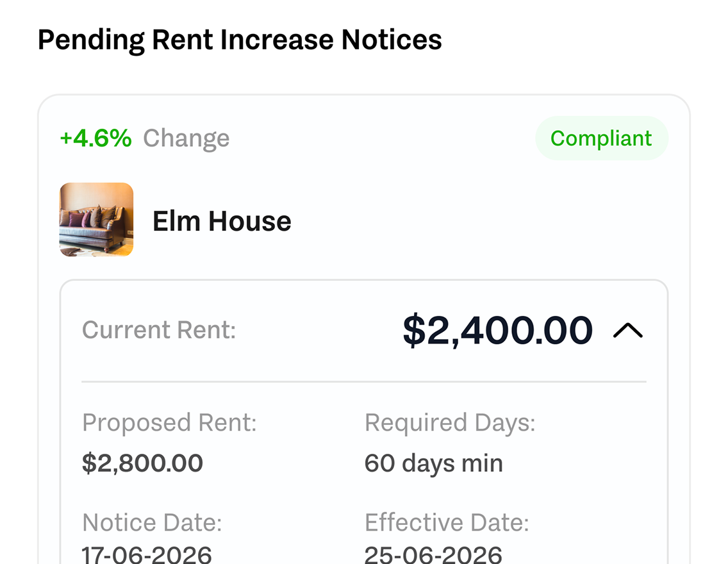Screen dimensions: 728x564
Task: Toggle rent details with the up arrow
Action: pyautogui.click(x=628, y=330)
